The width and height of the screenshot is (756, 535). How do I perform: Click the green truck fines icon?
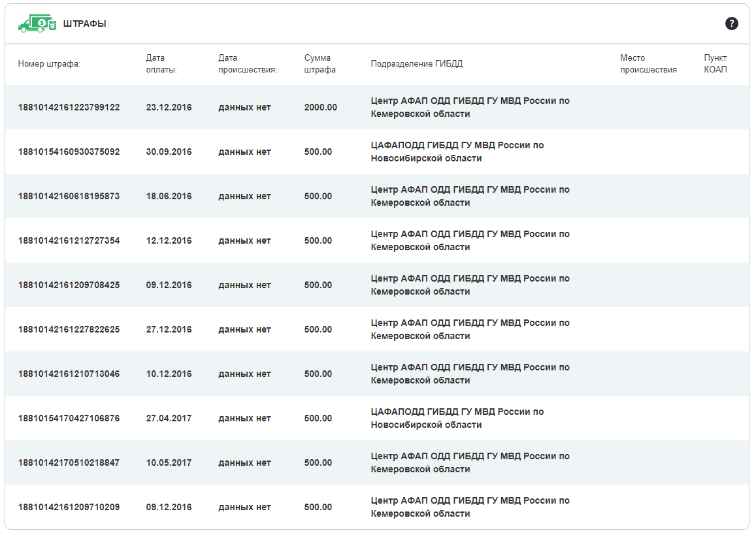37,23
